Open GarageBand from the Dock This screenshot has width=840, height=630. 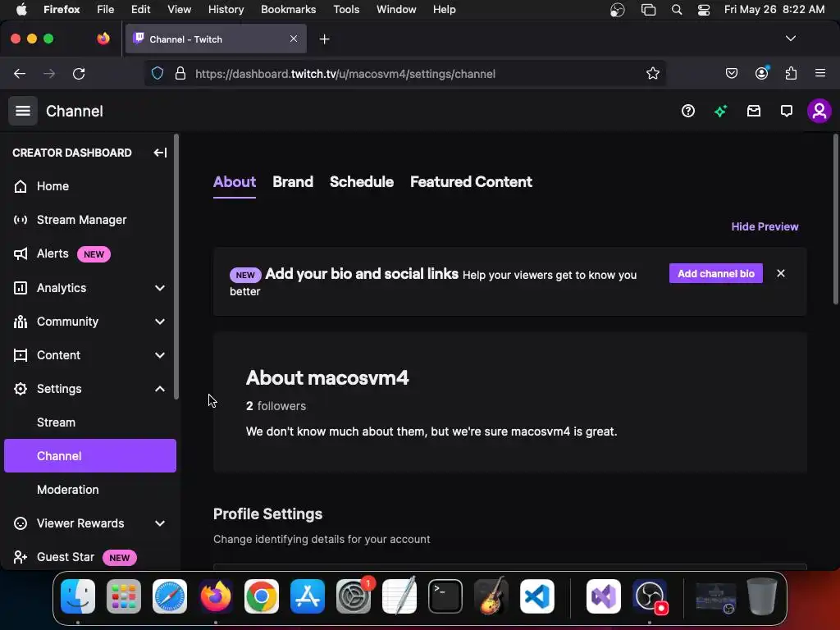491,596
